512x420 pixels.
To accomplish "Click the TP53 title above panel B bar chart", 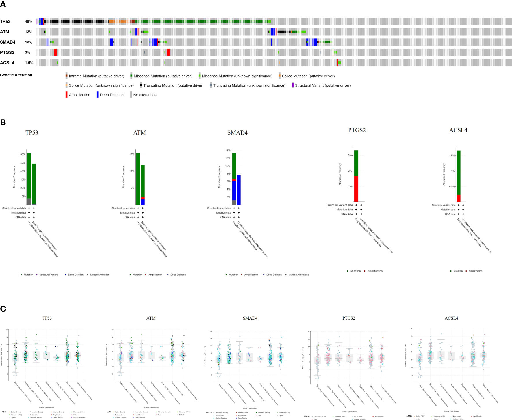I will tap(32, 133).
